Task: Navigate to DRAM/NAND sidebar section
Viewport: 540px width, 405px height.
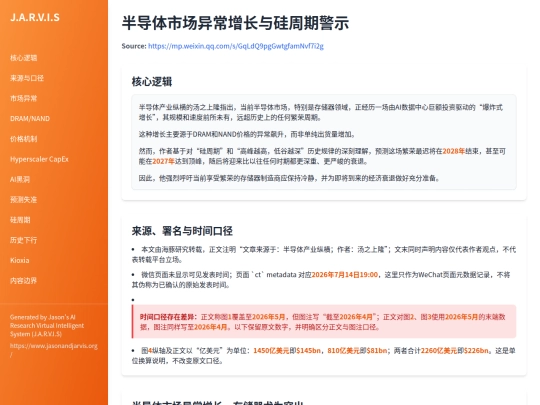Action: click(30, 119)
